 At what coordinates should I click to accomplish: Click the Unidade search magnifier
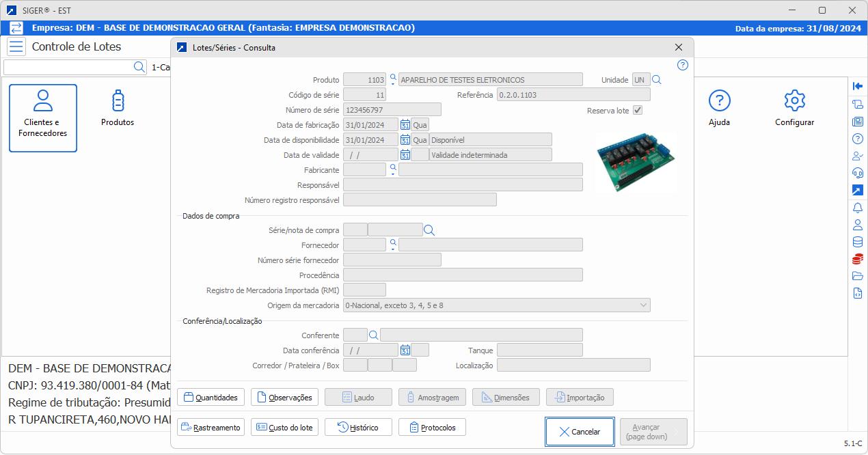(657, 80)
